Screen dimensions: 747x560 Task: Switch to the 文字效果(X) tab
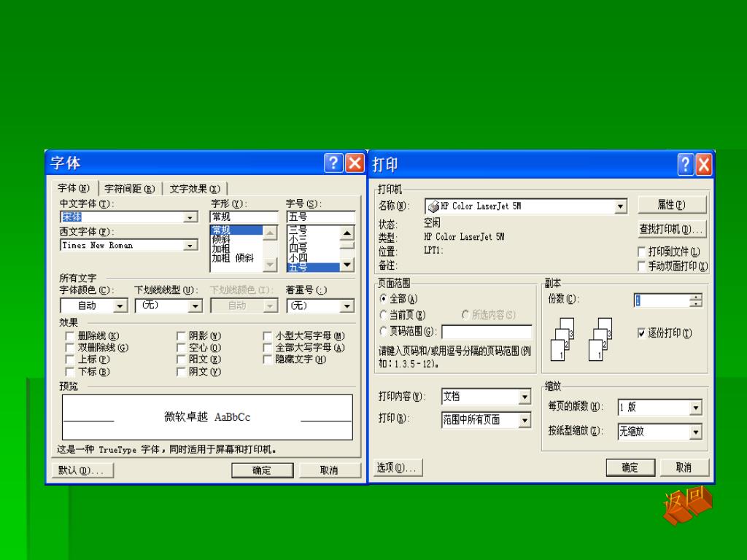[195, 189]
